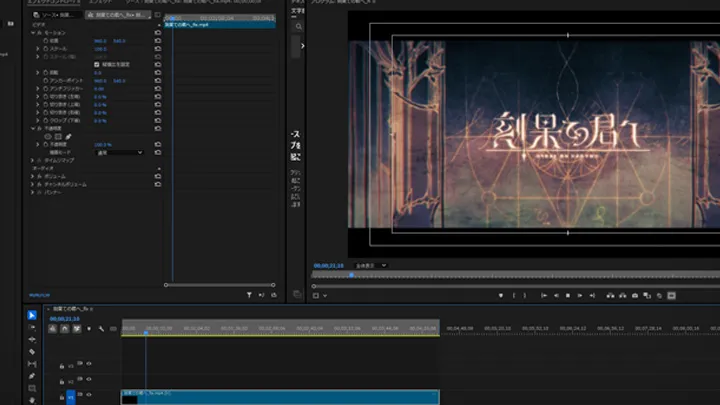
Task: Open the Program monitor zoom level dropdown
Action: click(371, 265)
